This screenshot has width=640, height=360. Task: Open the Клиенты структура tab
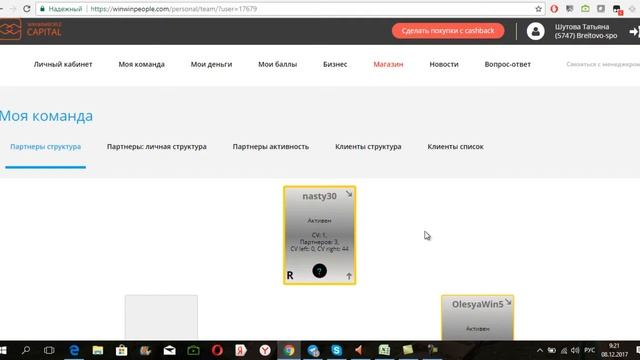(x=368, y=147)
